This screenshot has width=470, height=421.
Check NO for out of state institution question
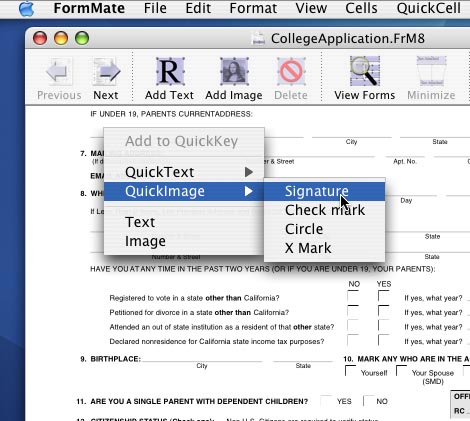(x=353, y=326)
